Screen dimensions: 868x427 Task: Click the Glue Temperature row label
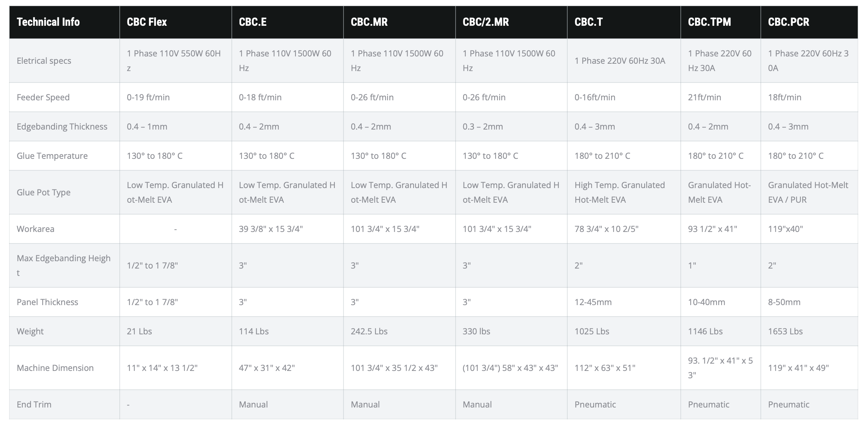click(x=52, y=156)
